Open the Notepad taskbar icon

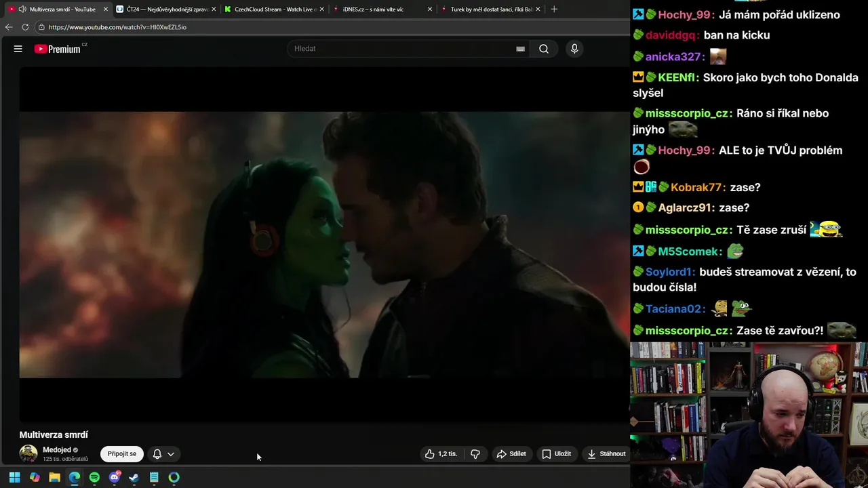click(154, 477)
